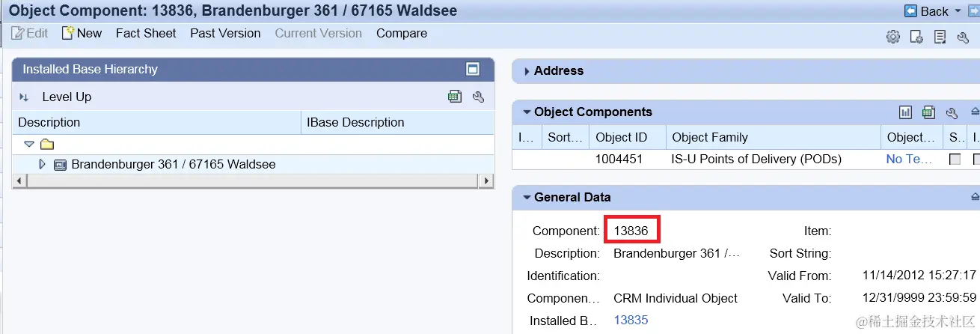Expand the Address section

(527, 71)
